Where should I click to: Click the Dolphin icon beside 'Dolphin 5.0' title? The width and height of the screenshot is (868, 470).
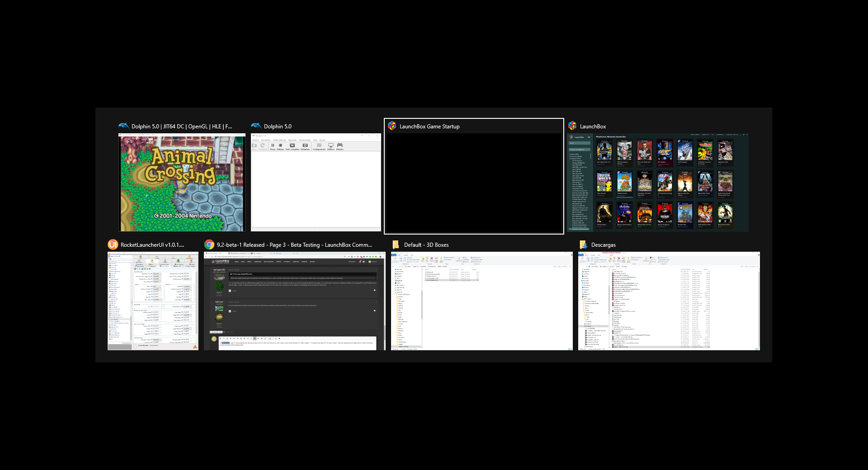tap(256, 126)
